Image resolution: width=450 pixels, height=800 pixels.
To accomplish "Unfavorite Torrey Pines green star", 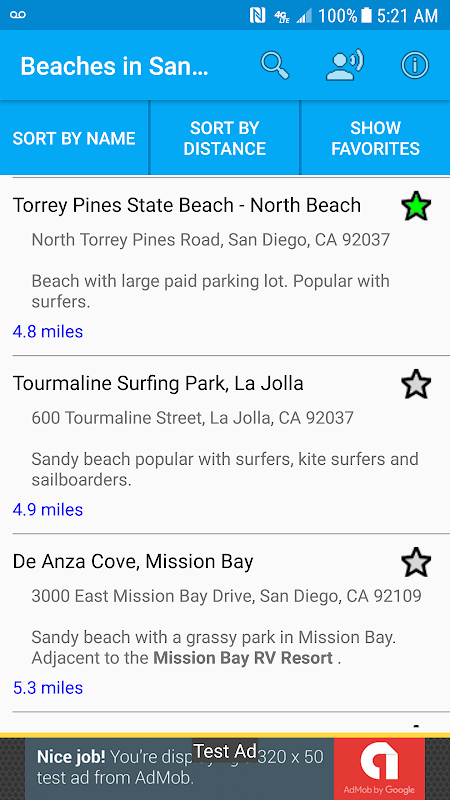I will 416,206.
